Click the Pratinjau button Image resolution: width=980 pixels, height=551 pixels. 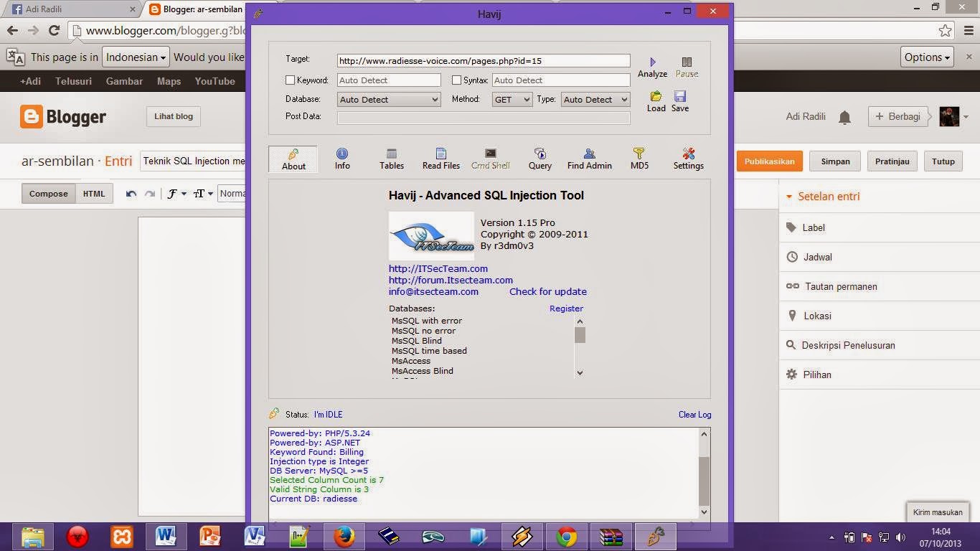click(892, 161)
